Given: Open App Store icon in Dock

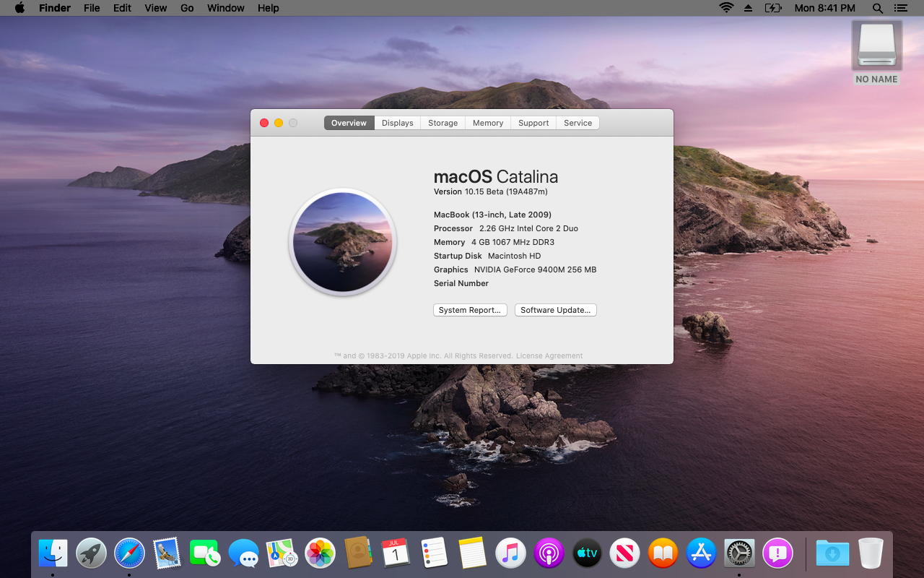Looking at the screenshot, I should pos(701,553).
